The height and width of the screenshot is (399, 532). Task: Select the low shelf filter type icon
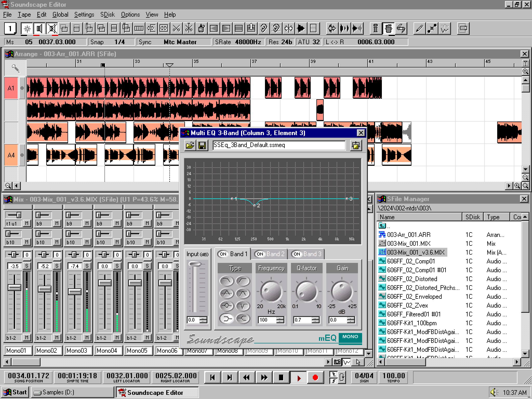(x=227, y=318)
